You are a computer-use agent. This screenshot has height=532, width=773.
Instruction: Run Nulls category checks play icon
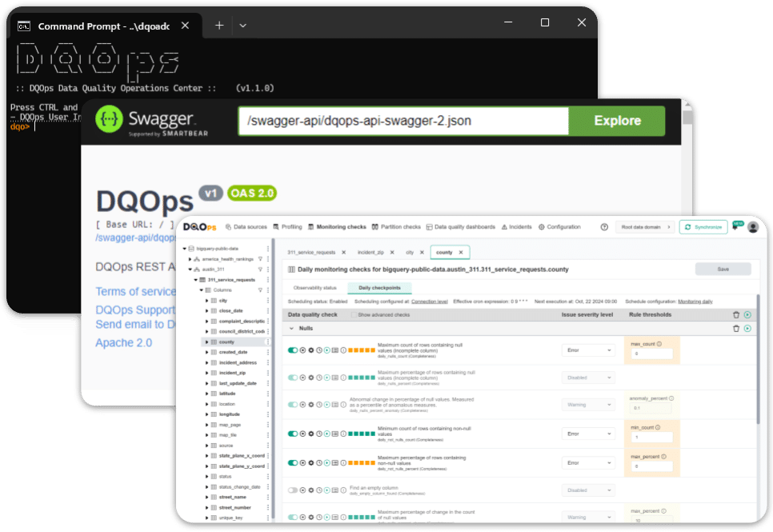[x=747, y=328]
